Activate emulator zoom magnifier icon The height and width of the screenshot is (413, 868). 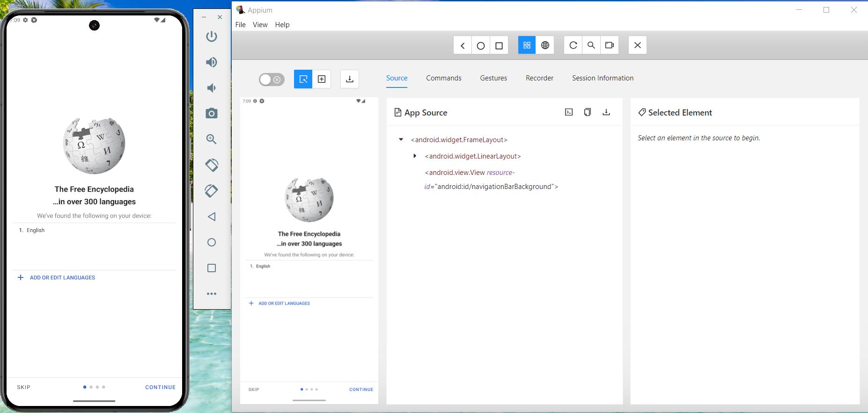(212, 139)
